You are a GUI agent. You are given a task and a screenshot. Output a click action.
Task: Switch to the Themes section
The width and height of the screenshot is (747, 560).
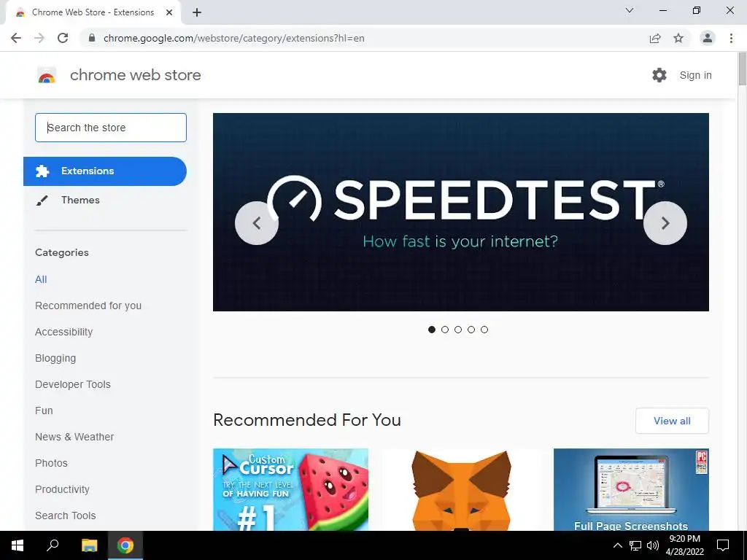coord(80,200)
